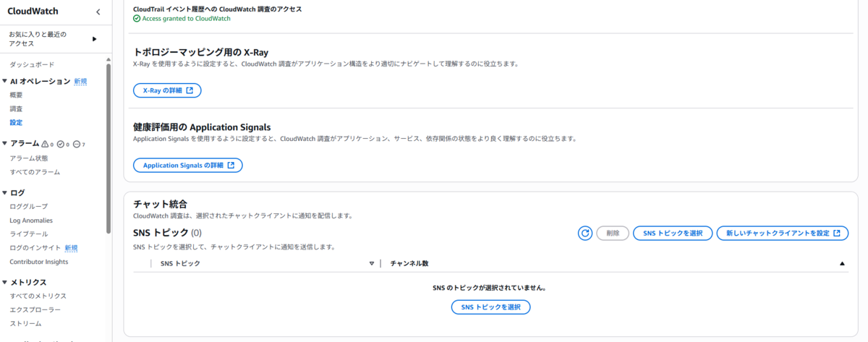
Task: Click the 削除 button
Action: click(x=613, y=233)
